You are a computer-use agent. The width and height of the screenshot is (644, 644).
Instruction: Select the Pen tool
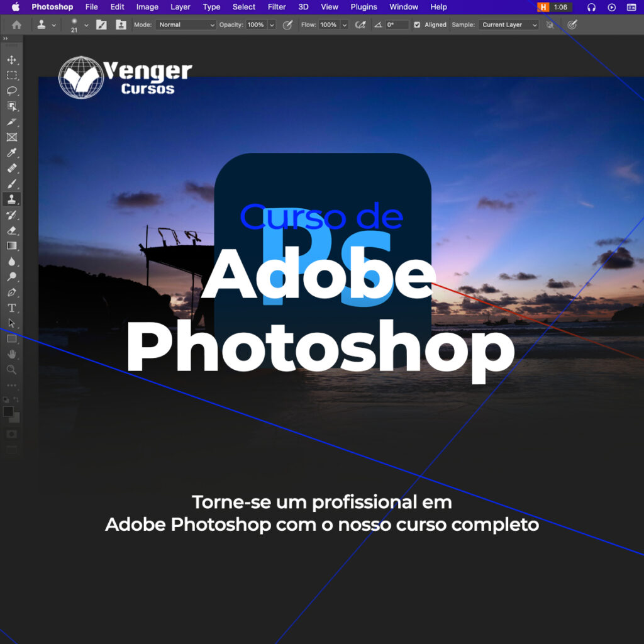coord(11,292)
